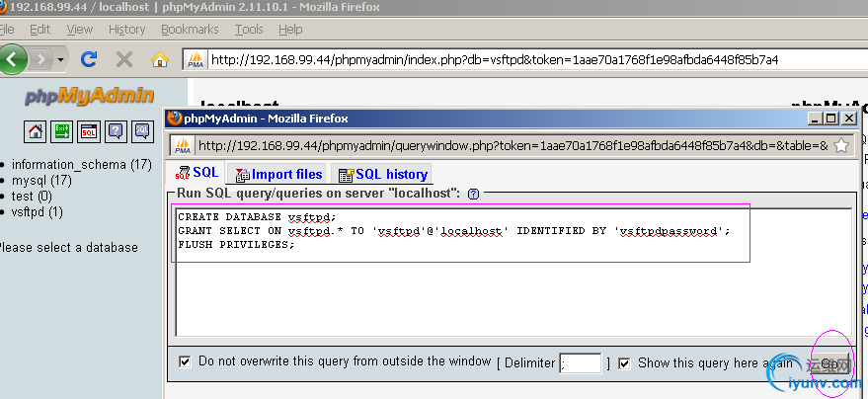Open the SQL documentation icon in sidebar
The height and width of the screenshot is (399, 868).
[x=142, y=131]
